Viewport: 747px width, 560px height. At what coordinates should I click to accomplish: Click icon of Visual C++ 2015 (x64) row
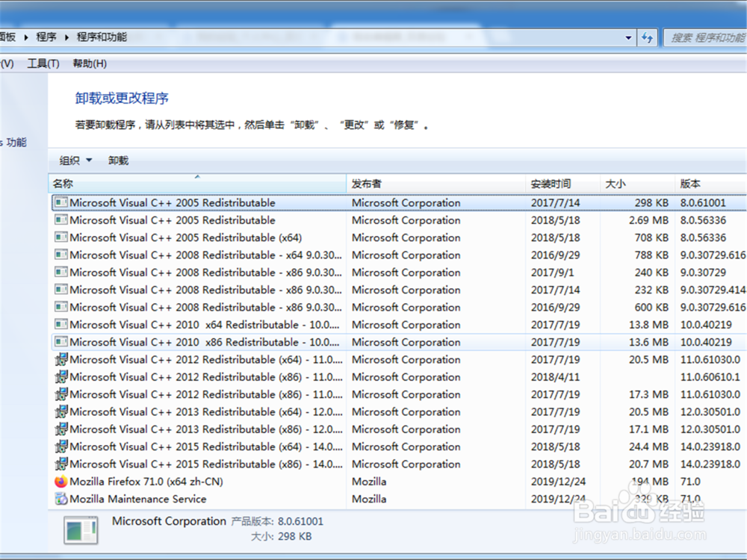(x=61, y=447)
